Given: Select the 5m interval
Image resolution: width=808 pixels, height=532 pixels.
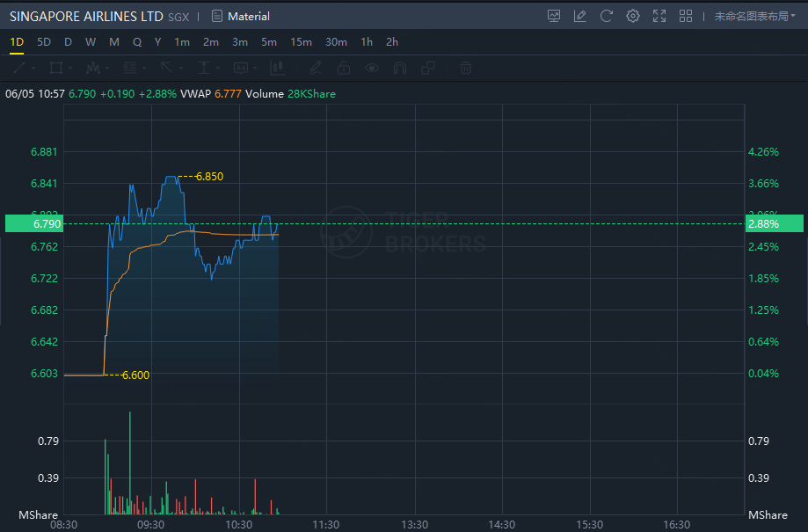Looking at the screenshot, I should [268, 42].
